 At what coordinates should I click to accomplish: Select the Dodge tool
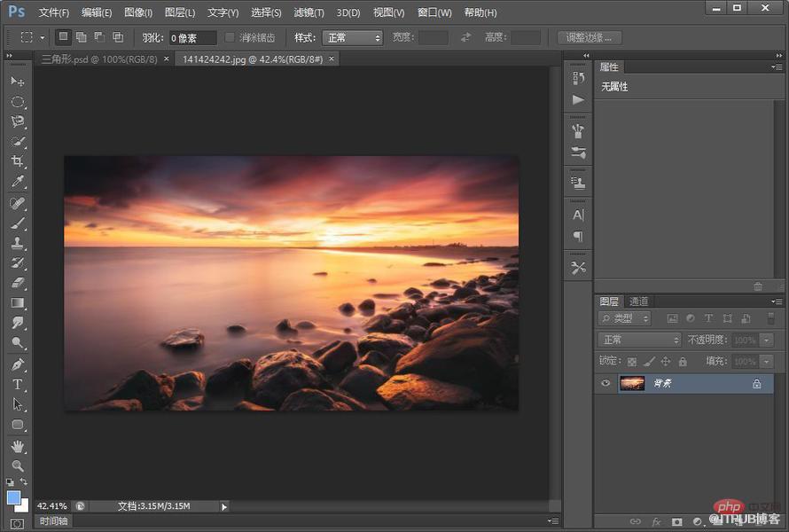coord(18,343)
